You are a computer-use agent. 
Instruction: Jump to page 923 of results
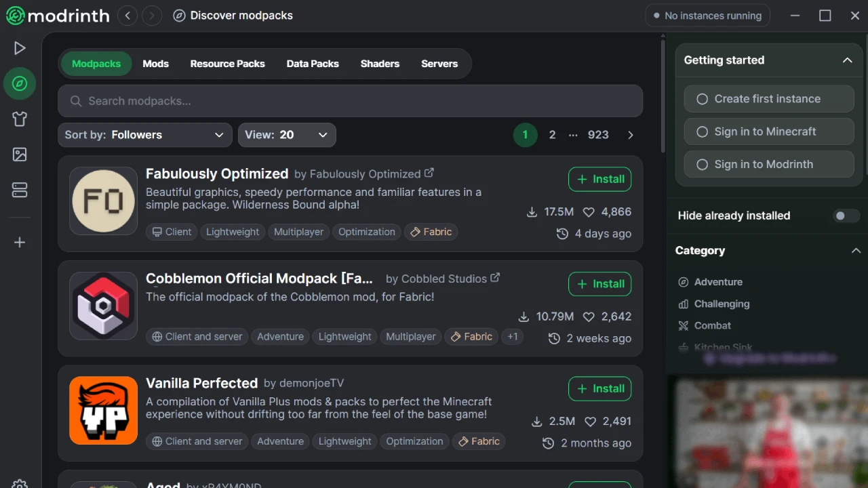[x=598, y=135]
